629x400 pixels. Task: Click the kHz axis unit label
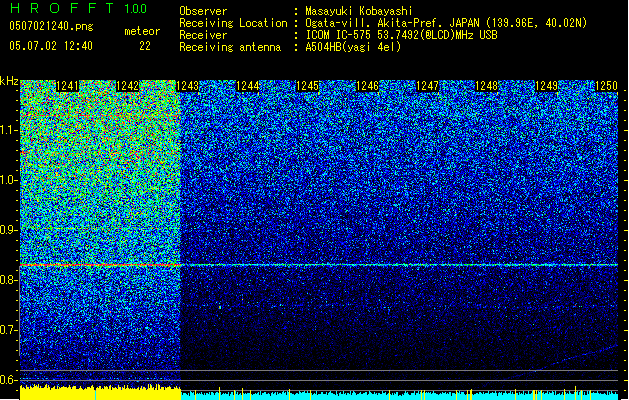pyautogui.click(x=9, y=81)
